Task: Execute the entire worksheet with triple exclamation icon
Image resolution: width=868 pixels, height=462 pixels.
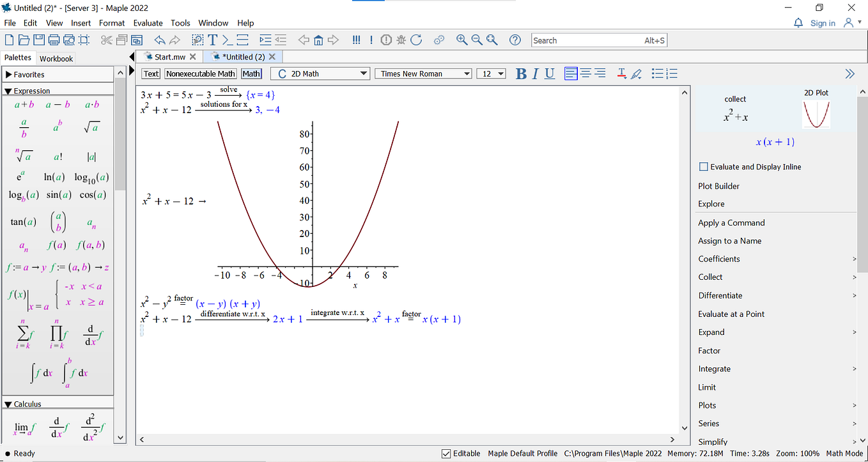Action: click(357, 40)
